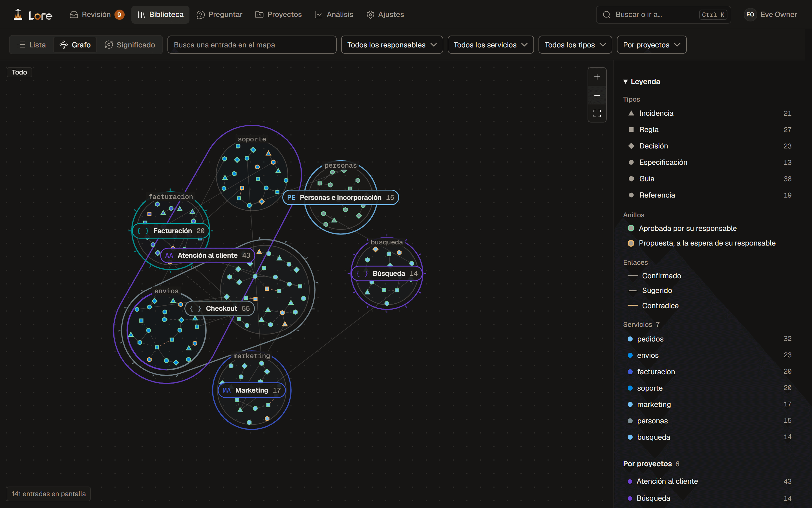Viewport: 812px width, 508px height.
Task: Collapse the Leyenda section
Action: (x=641, y=82)
